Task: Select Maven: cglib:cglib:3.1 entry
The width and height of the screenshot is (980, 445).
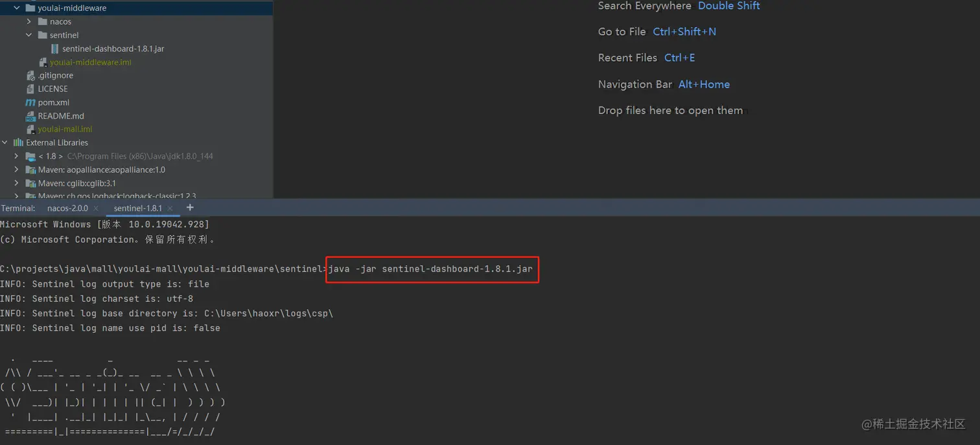Action: [77, 183]
